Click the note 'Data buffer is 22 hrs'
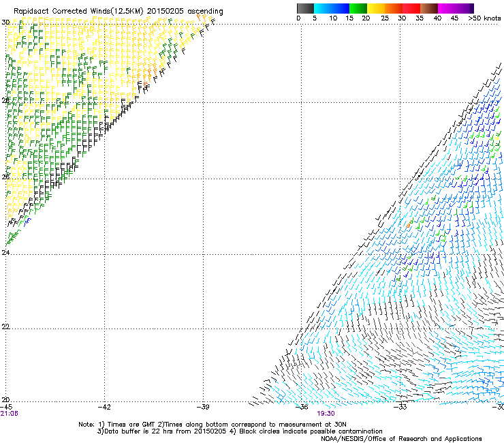The width and height of the screenshot is (504, 443). coord(139,431)
